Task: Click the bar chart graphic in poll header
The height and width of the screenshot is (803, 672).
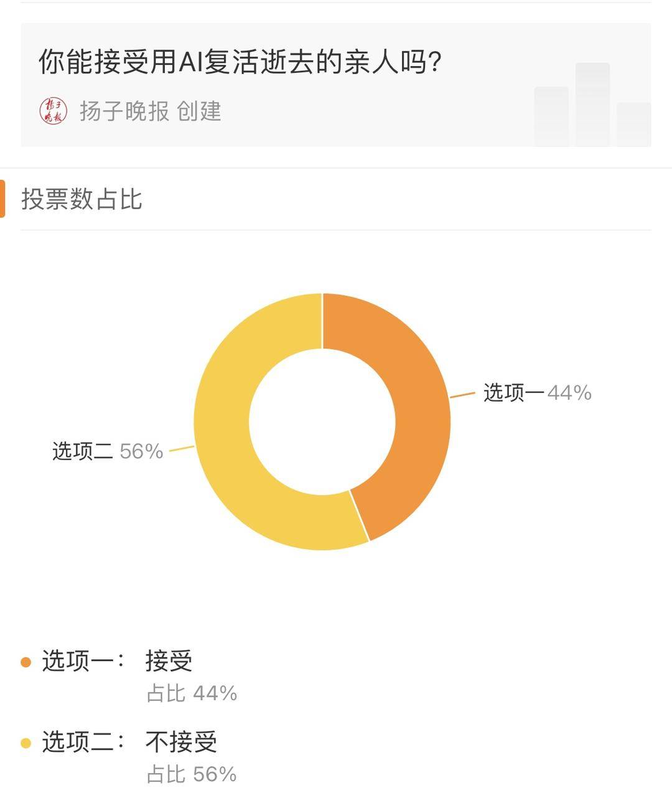Action: tap(592, 105)
